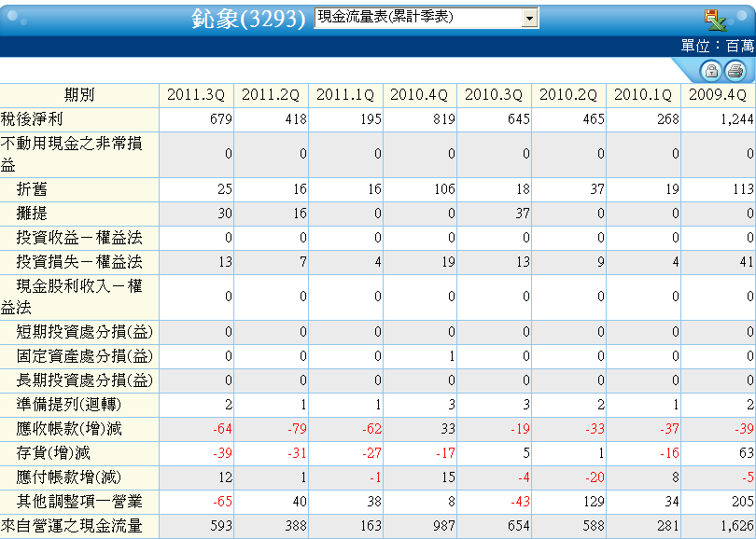Click the 稅後淨利 row label
The width and height of the screenshot is (756, 539).
(x=32, y=119)
